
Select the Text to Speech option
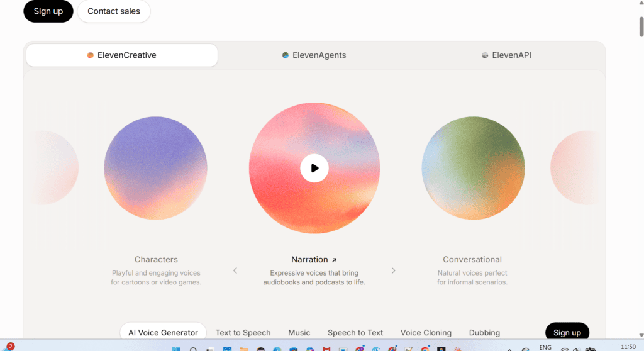pos(243,333)
